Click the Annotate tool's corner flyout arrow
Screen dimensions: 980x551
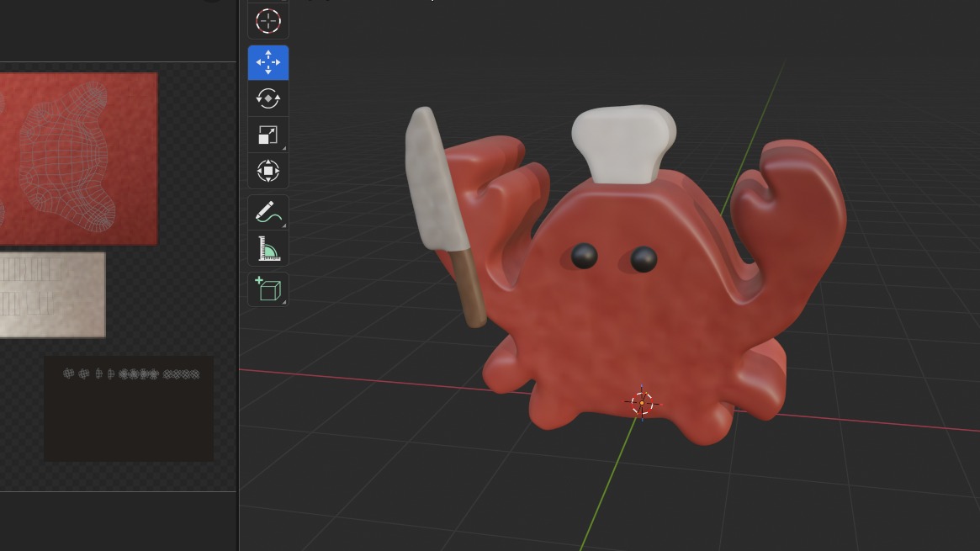284,225
